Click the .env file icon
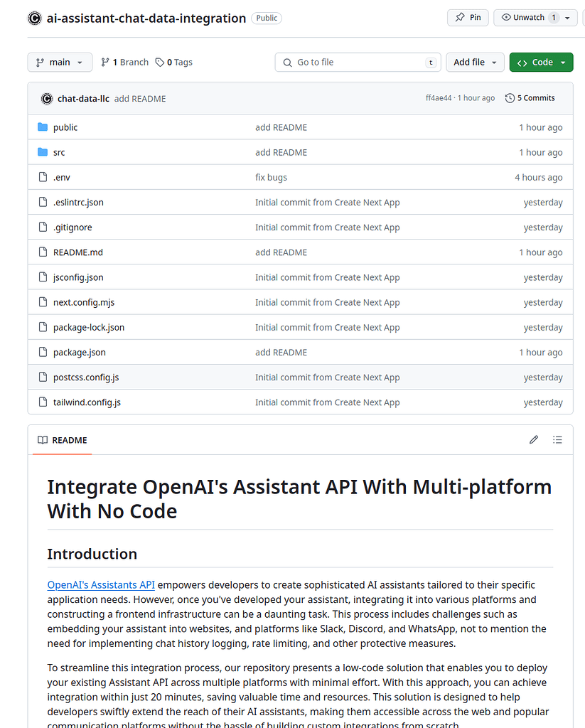The height and width of the screenshot is (728, 585). (42, 178)
